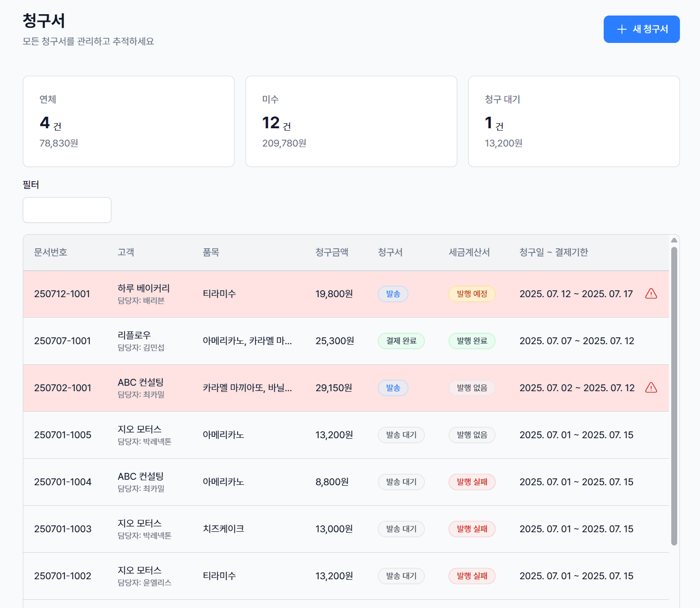Click the scrollbar up arrow of the table
700x608 pixels.
(x=674, y=240)
